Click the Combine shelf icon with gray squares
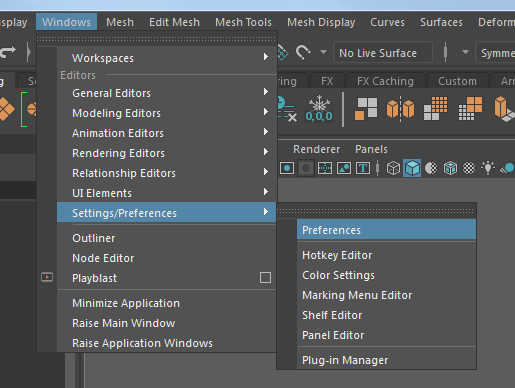Image resolution: width=515 pixels, height=388 pixels. pyautogui.click(x=366, y=109)
